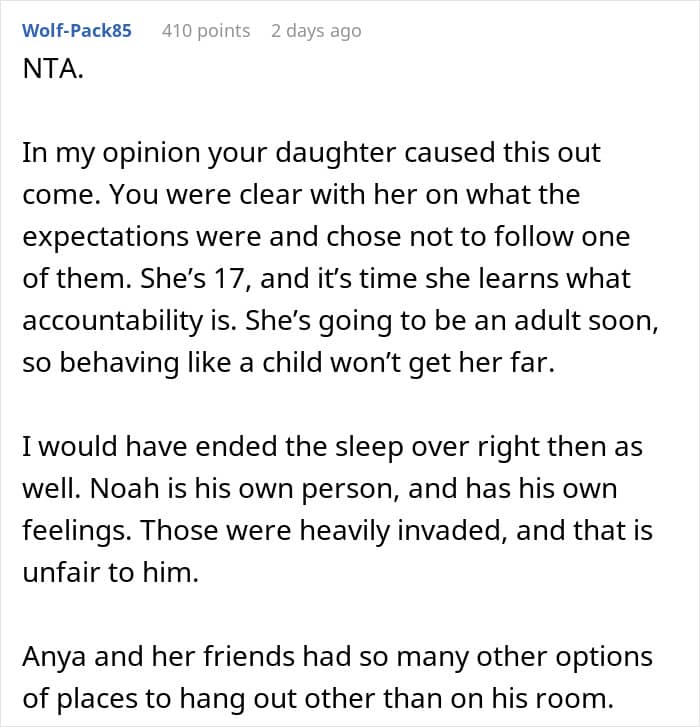Click the line so behaving like a child
The image size is (700, 727).
tap(288, 362)
